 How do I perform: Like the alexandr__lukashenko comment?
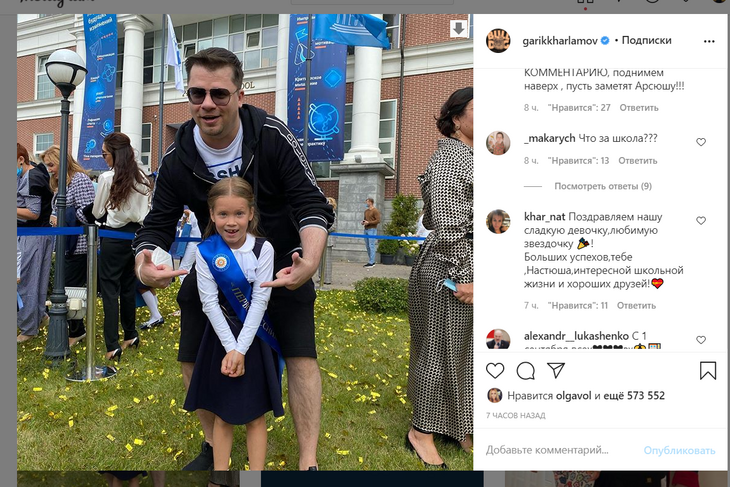point(701,340)
